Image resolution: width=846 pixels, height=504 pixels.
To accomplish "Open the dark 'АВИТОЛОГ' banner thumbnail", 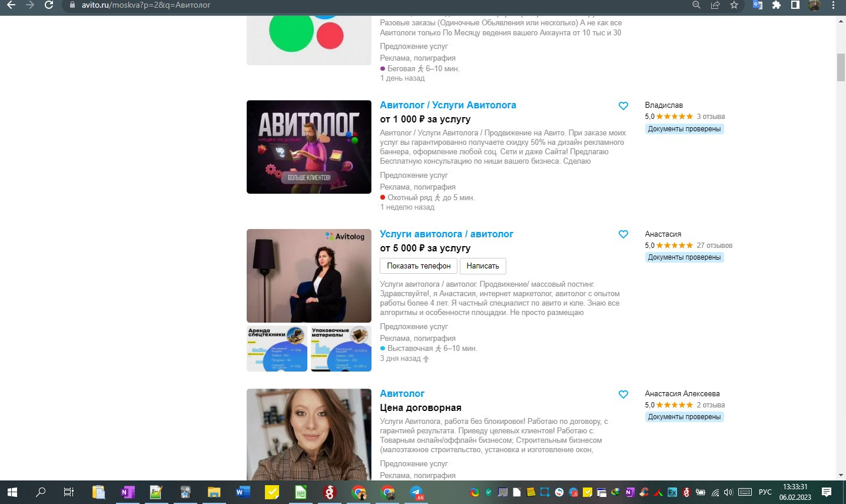I will (x=309, y=147).
